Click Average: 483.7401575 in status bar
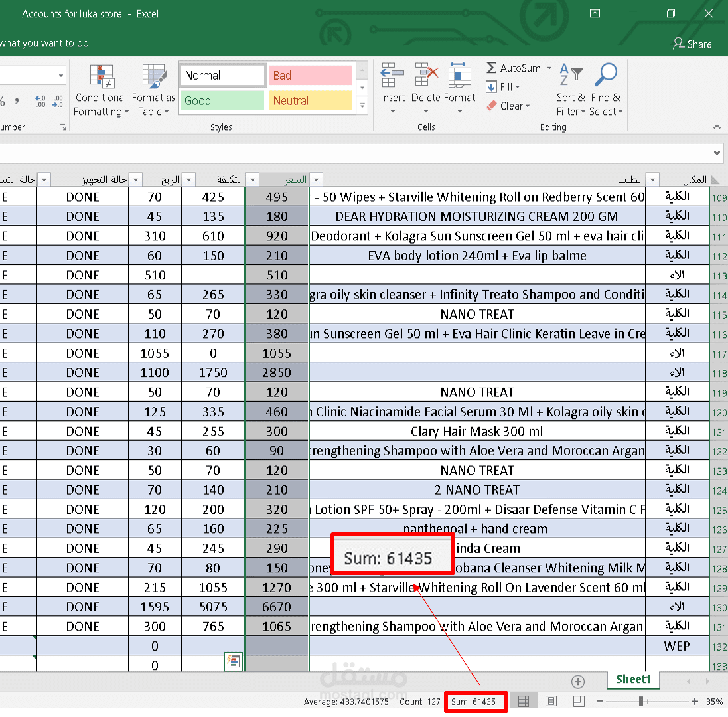The width and height of the screenshot is (728, 717). click(346, 702)
